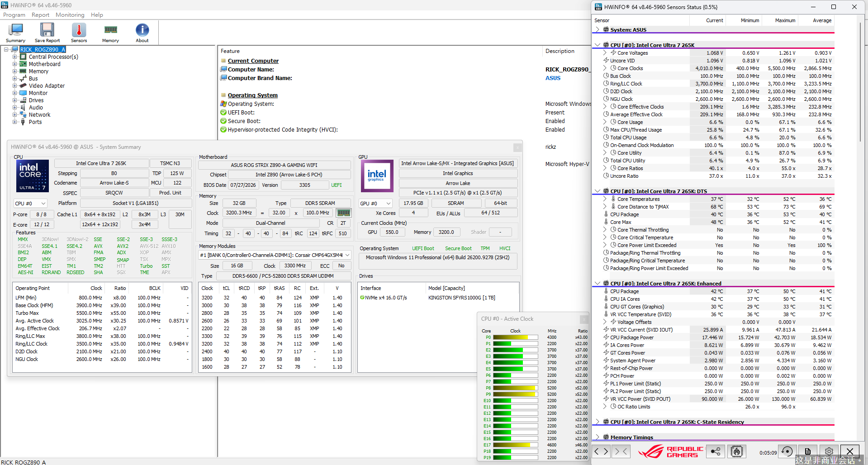Open the CPU #0 selector dropdown
Image resolution: width=868 pixels, height=465 pixels.
30,204
